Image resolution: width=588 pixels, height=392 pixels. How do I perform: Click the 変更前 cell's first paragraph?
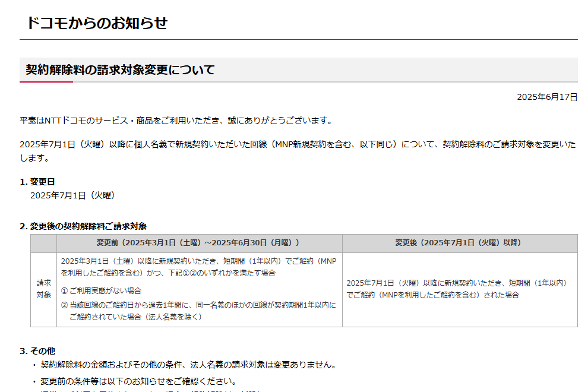199,267
